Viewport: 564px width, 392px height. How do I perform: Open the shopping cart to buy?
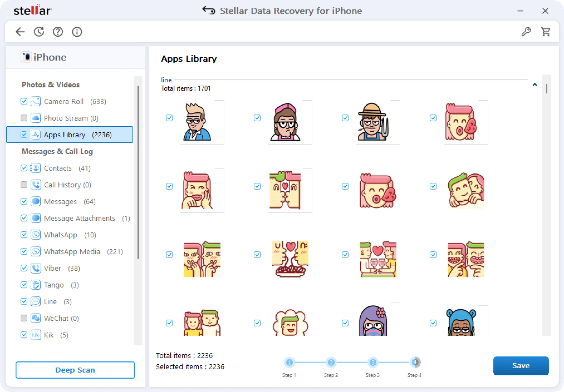click(x=545, y=32)
